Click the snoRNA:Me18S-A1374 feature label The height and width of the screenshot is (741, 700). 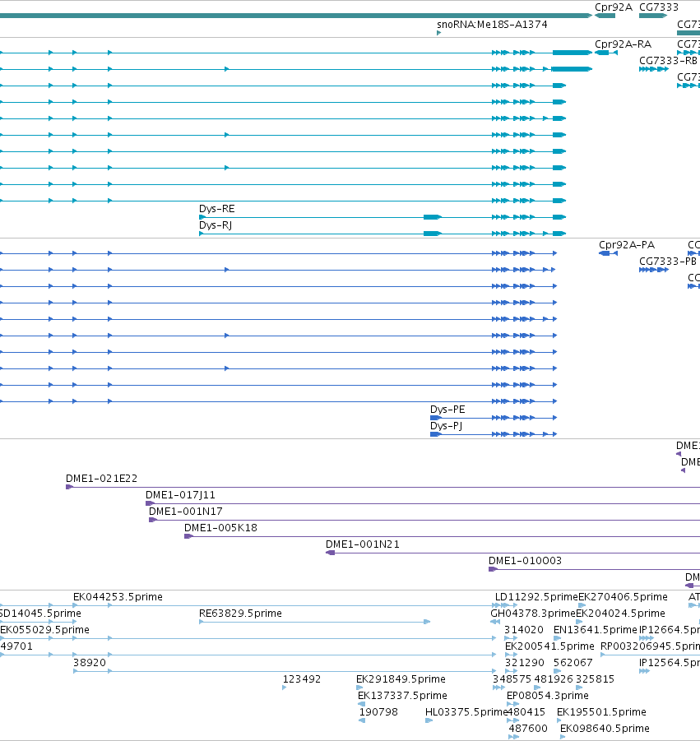point(492,25)
